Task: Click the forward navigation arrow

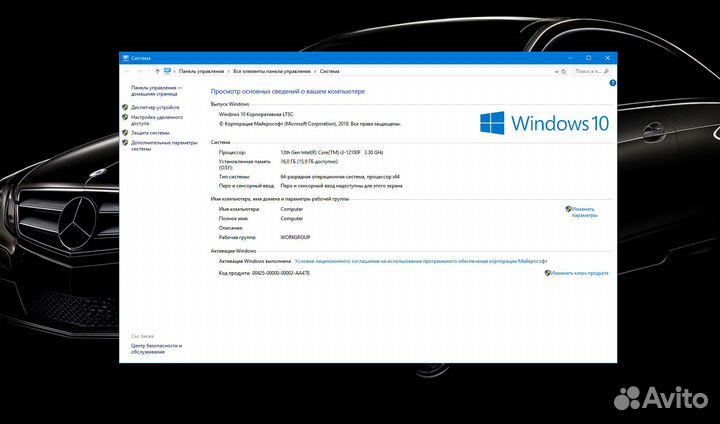Action: (x=140, y=72)
